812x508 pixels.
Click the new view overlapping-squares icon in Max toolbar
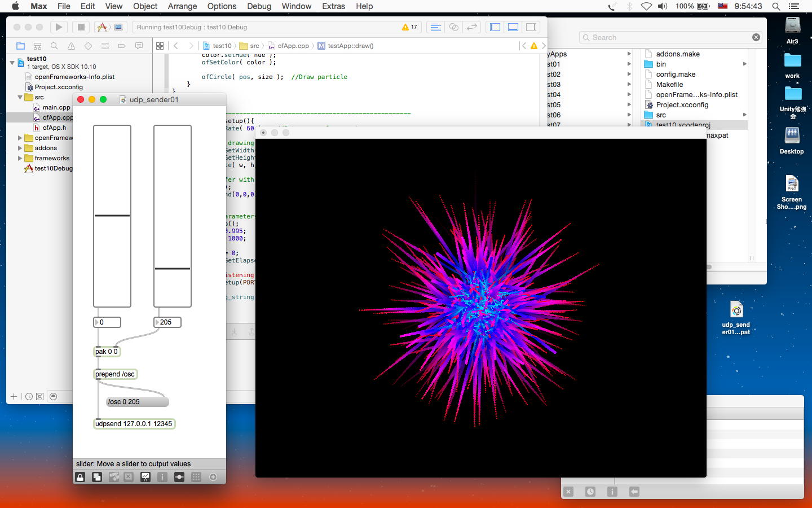[x=97, y=477]
